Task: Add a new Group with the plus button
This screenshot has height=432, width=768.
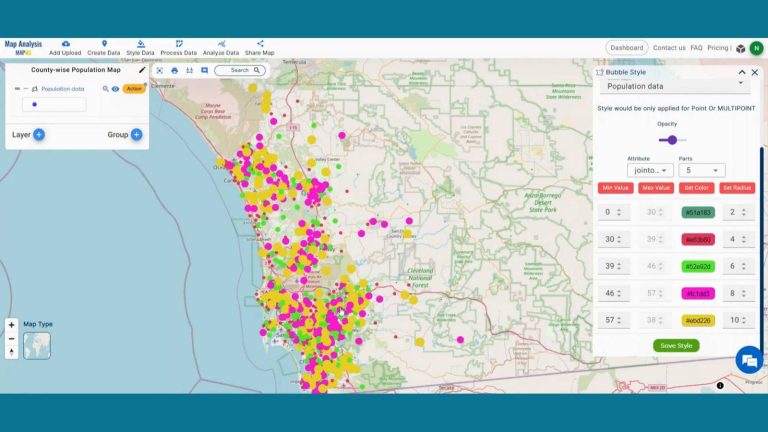Action: (x=137, y=134)
